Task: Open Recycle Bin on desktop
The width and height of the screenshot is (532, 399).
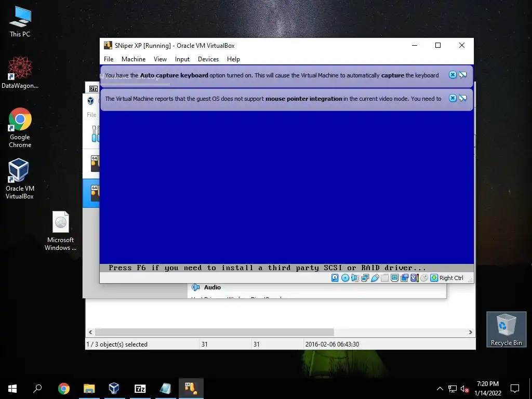Action: click(x=506, y=329)
